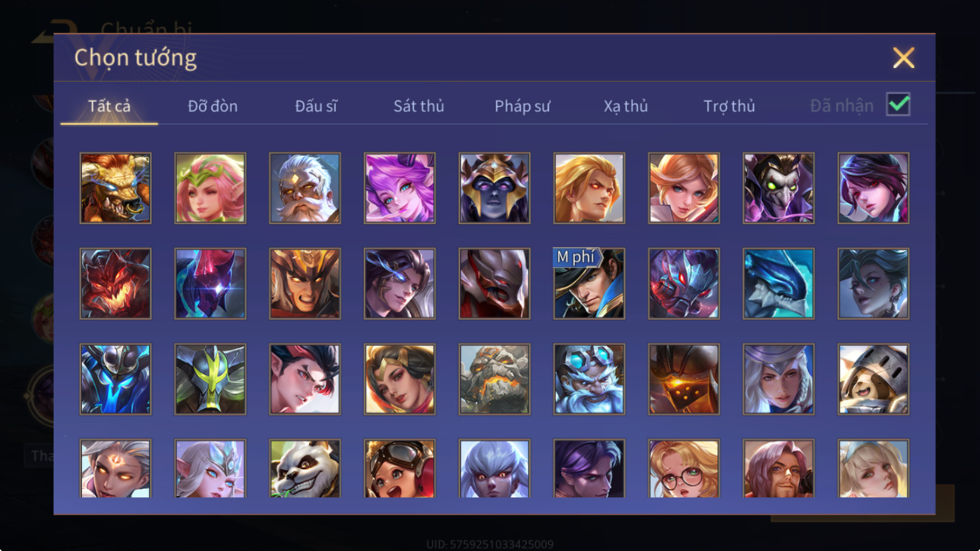Close the Chọn tướng dialog
This screenshot has width=980, height=551.
pos(903,58)
